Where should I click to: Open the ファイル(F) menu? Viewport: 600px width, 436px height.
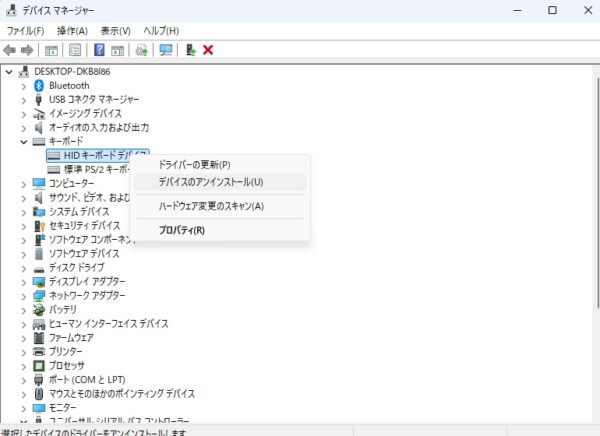[26, 31]
